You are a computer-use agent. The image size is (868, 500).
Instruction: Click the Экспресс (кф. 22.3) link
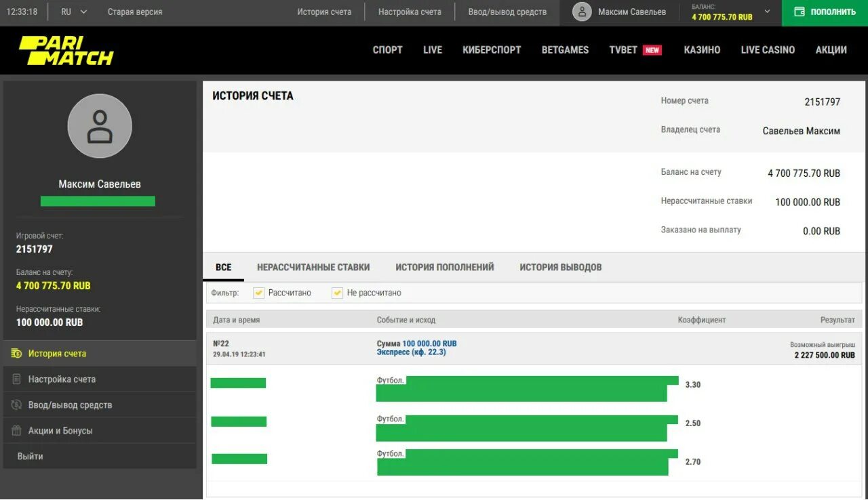(412, 352)
